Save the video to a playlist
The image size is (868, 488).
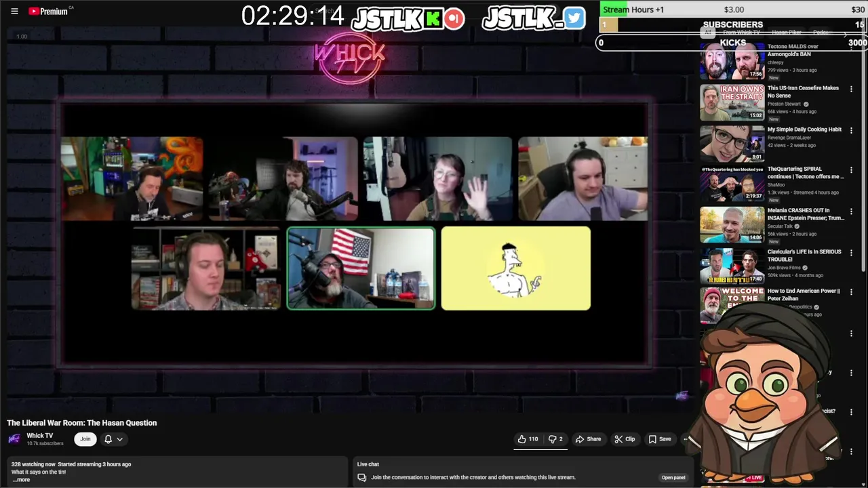[x=660, y=439]
